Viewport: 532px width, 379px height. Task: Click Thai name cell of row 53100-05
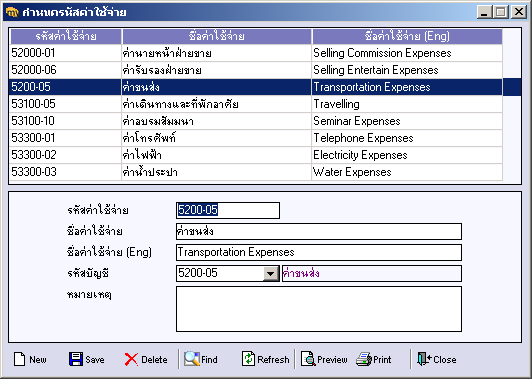217,104
